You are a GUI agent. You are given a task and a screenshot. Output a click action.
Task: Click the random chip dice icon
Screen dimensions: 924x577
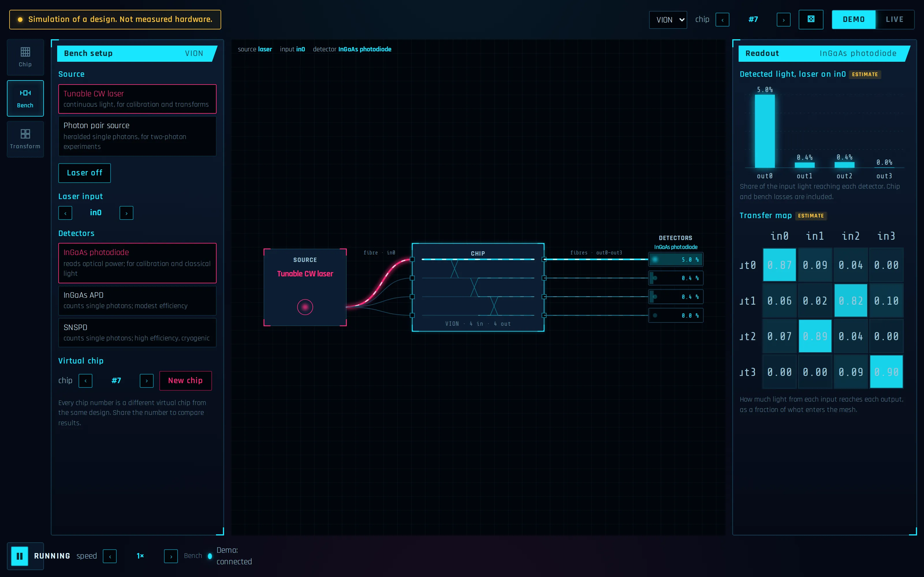point(811,19)
